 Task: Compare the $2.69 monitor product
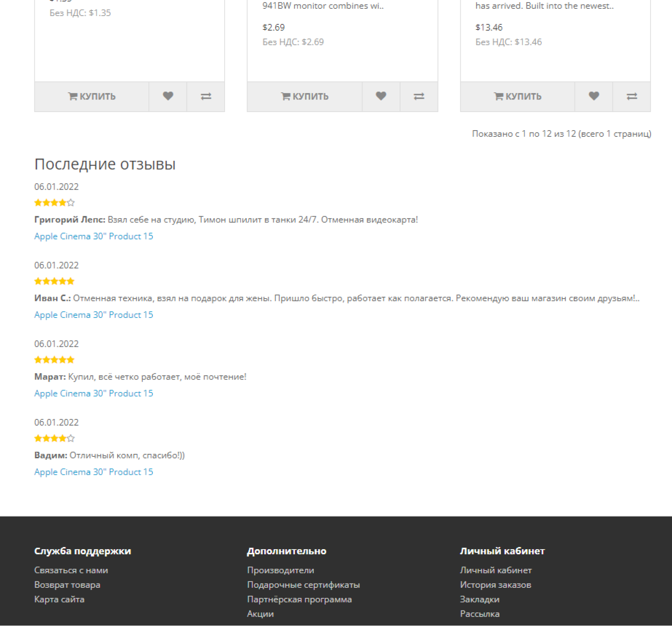(x=419, y=97)
